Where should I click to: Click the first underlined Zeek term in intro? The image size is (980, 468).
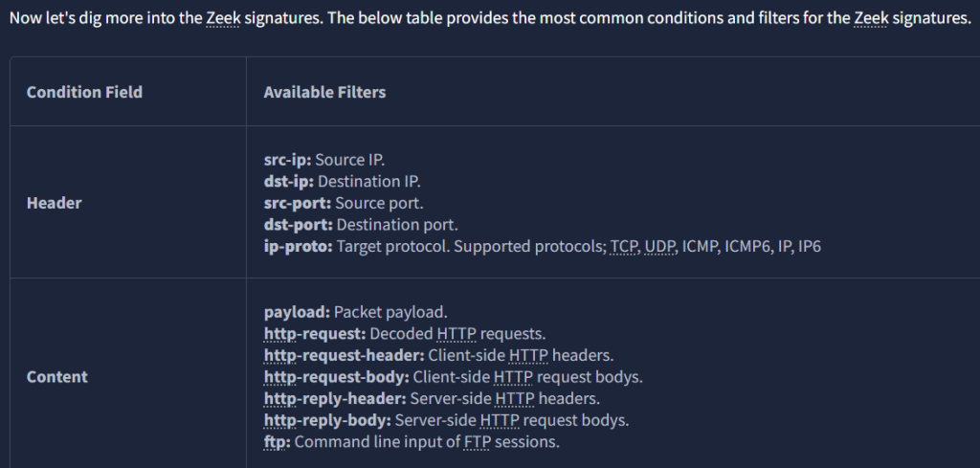click(221, 20)
